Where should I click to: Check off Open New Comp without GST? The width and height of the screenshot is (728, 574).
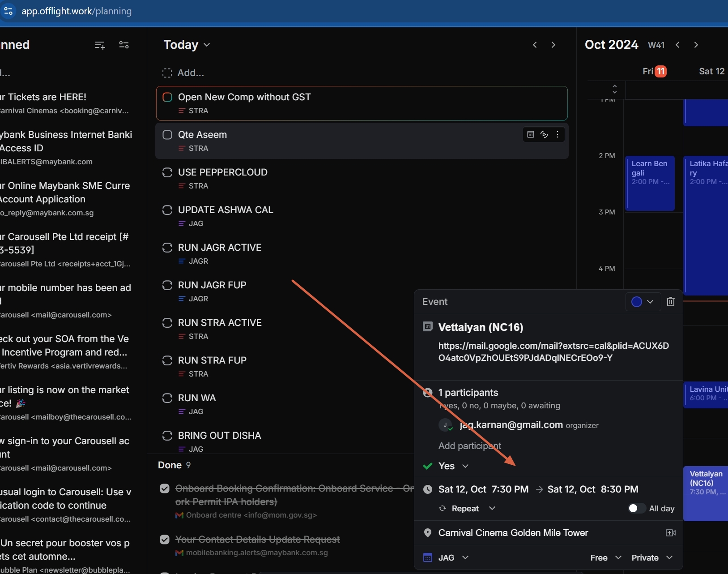point(167,97)
